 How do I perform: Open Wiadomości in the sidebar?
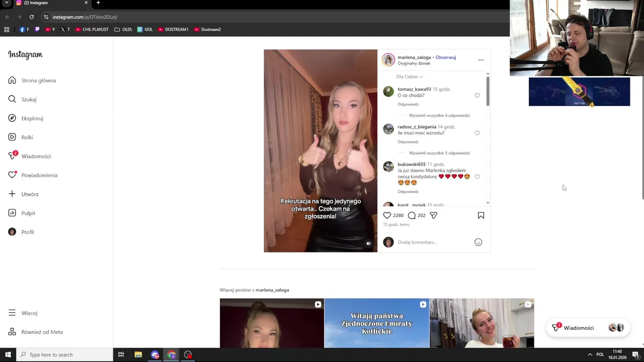click(30, 156)
